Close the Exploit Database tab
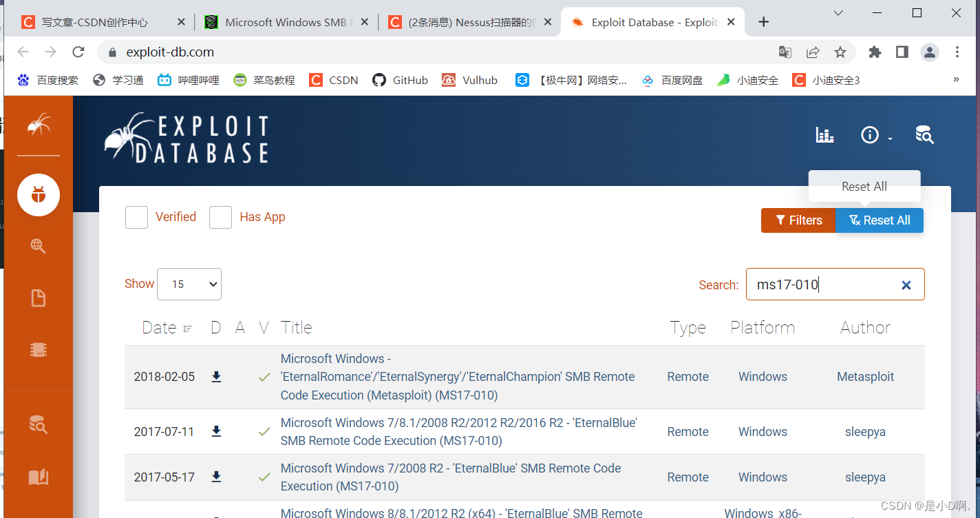This screenshot has width=980, height=518. click(x=731, y=22)
